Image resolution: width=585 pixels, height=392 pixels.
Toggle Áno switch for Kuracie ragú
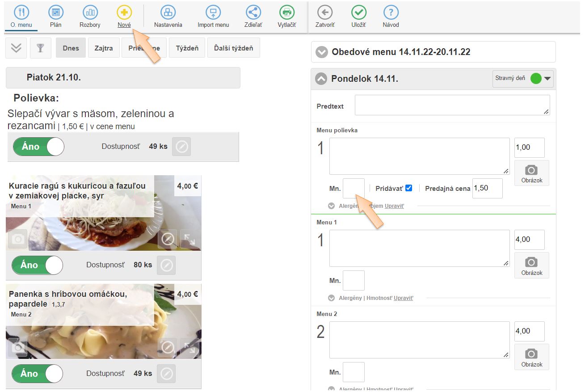[x=38, y=265]
